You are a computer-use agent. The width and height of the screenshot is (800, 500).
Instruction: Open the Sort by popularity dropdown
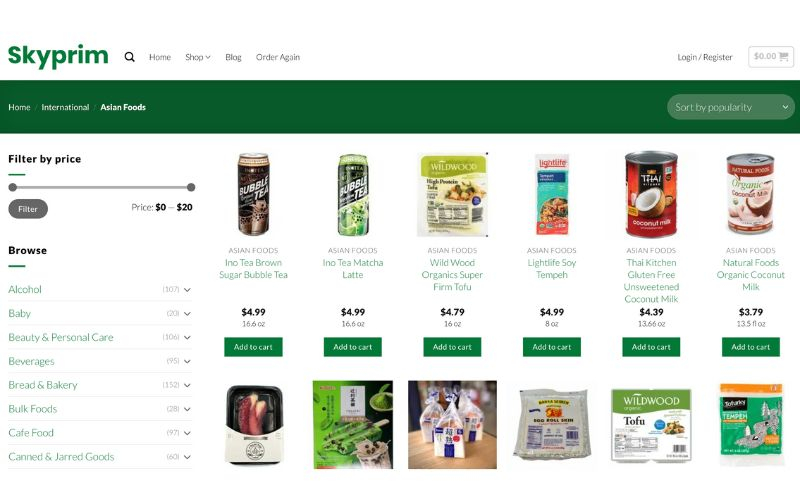(731, 107)
